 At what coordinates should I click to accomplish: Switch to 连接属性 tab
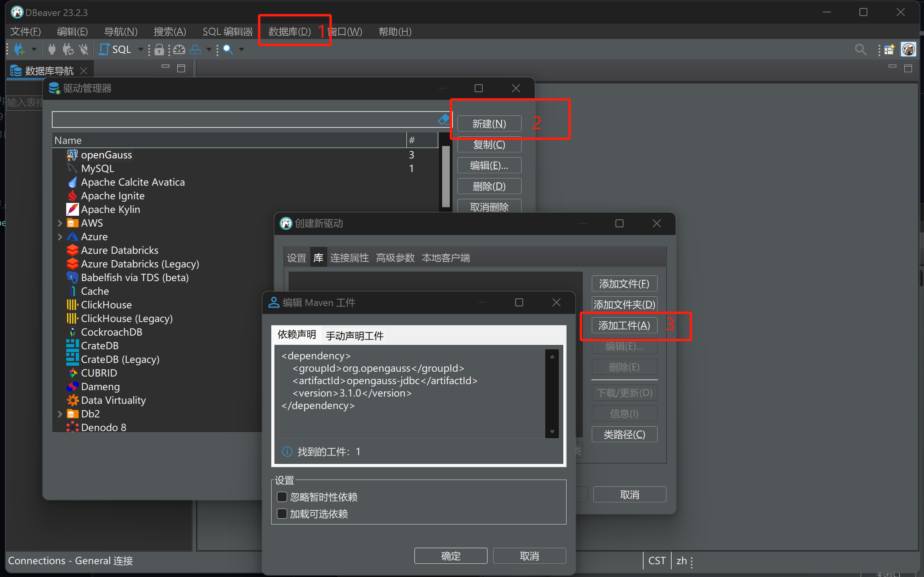point(349,257)
